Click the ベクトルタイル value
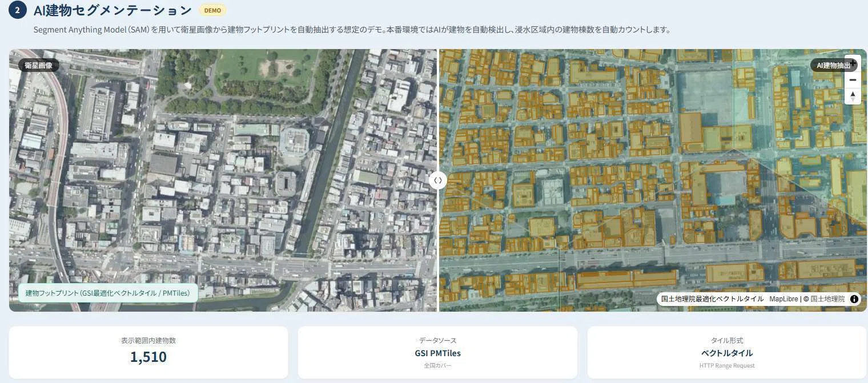This screenshot has height=383, width=868. tap(727, 353)
